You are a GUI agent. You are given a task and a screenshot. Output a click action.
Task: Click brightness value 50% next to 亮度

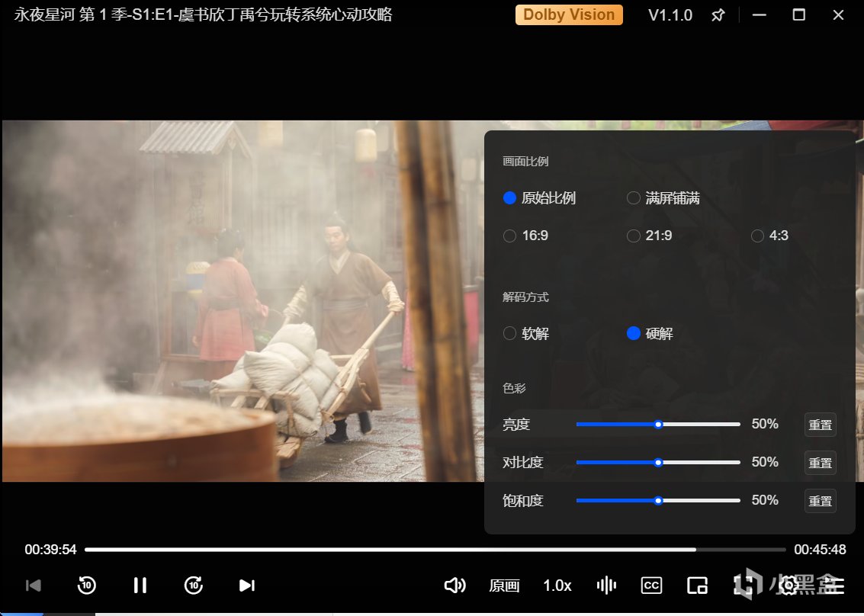click(765, 424)
